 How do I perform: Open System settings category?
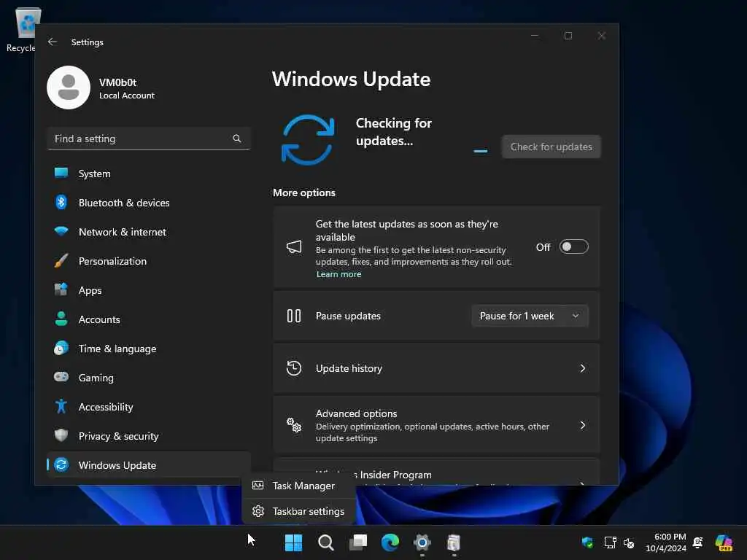coord(149,174)
